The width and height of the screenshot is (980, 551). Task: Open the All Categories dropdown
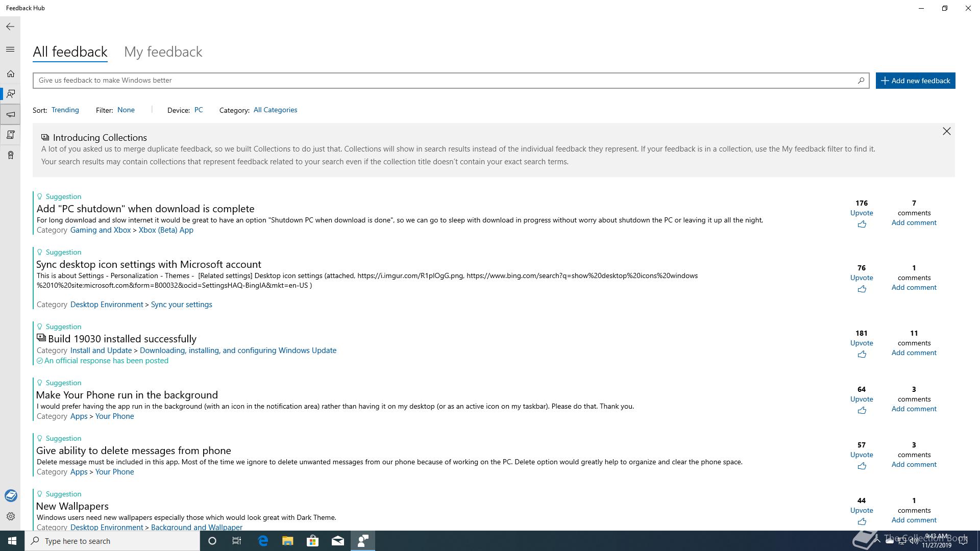pos(275,110)
